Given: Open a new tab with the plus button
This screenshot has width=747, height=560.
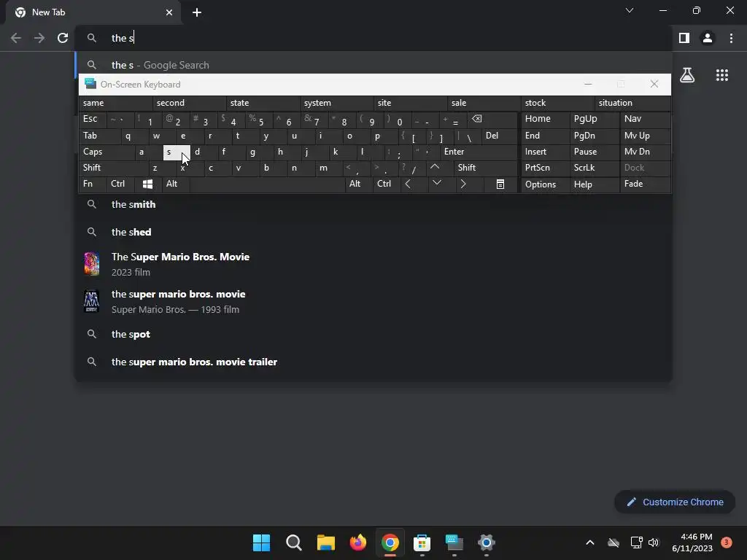Looking at the screenshot, I should point(197,12).
